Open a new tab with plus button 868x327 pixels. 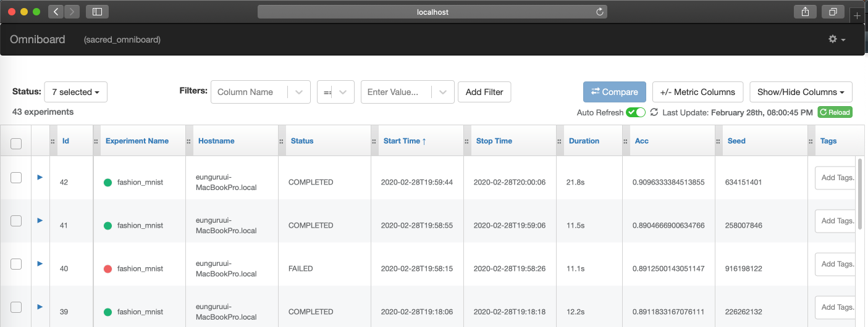pyautogui.click(x=857, y=16)
